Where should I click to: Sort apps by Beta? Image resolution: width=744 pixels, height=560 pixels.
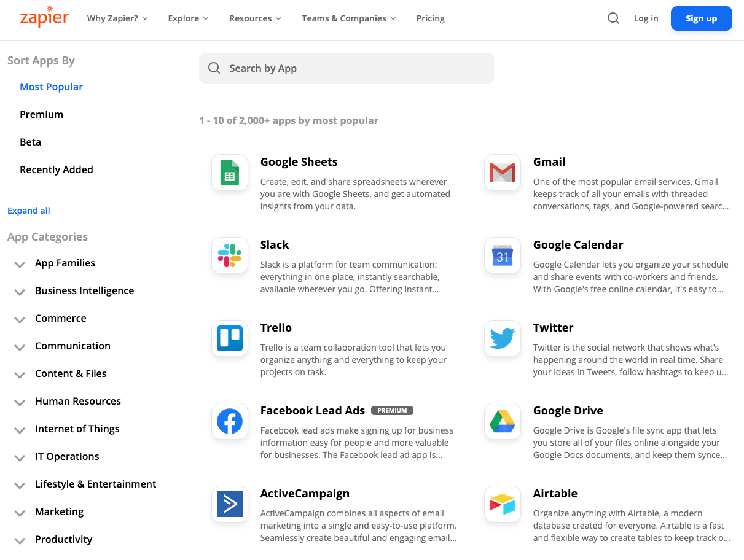30,142
